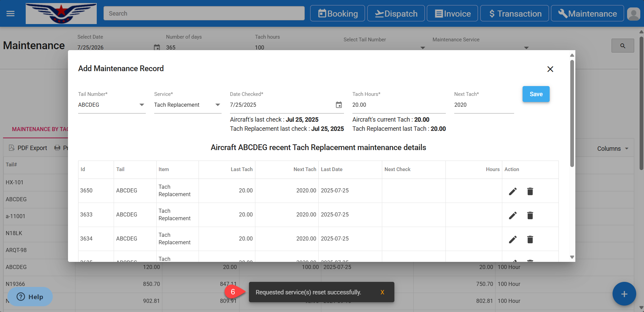Click the hamburger menu icon
The image size is (644, 312).
pyautogui.click(x=10, y=14)
